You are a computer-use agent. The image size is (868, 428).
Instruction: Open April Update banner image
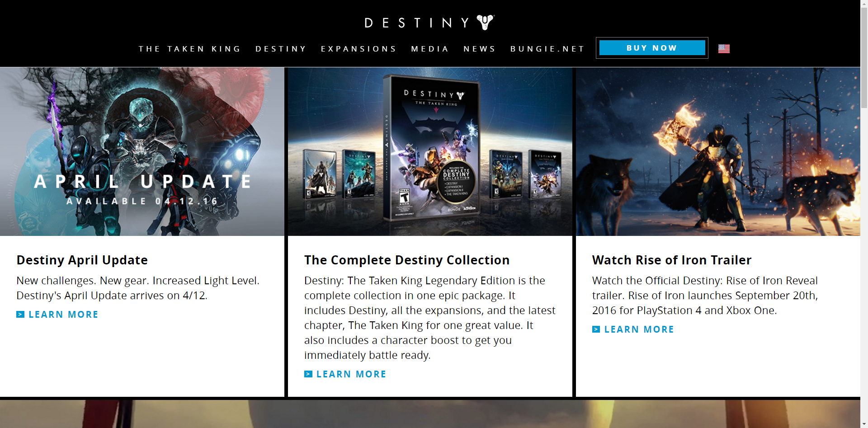click(142, 151)
